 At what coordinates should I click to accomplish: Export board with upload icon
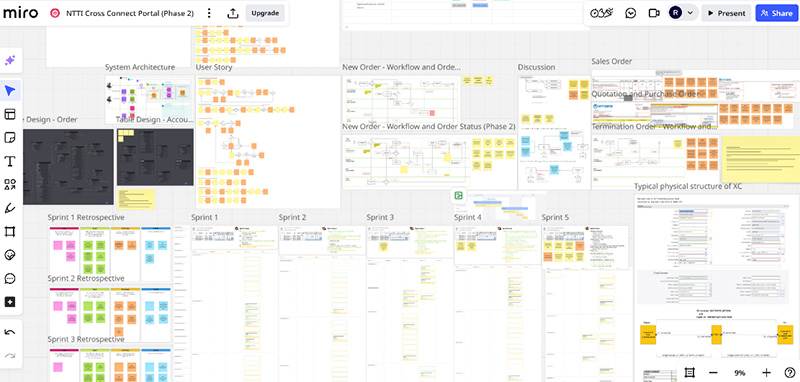pos(233,13)
